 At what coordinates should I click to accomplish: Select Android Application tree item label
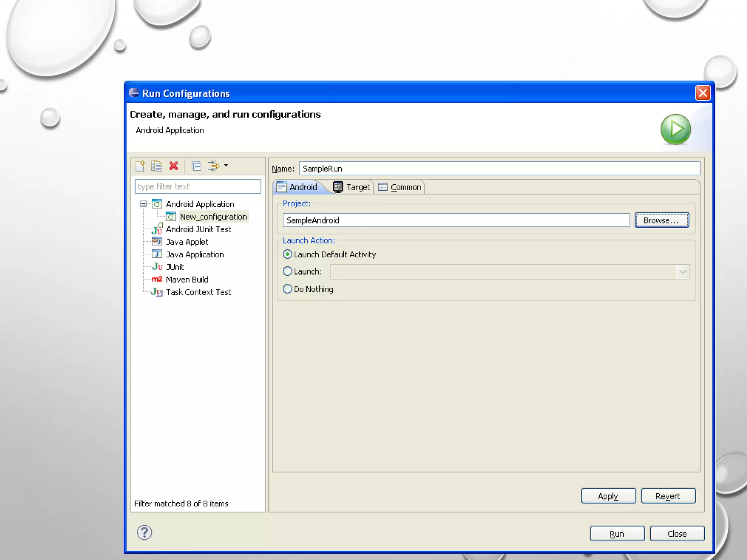200,204
